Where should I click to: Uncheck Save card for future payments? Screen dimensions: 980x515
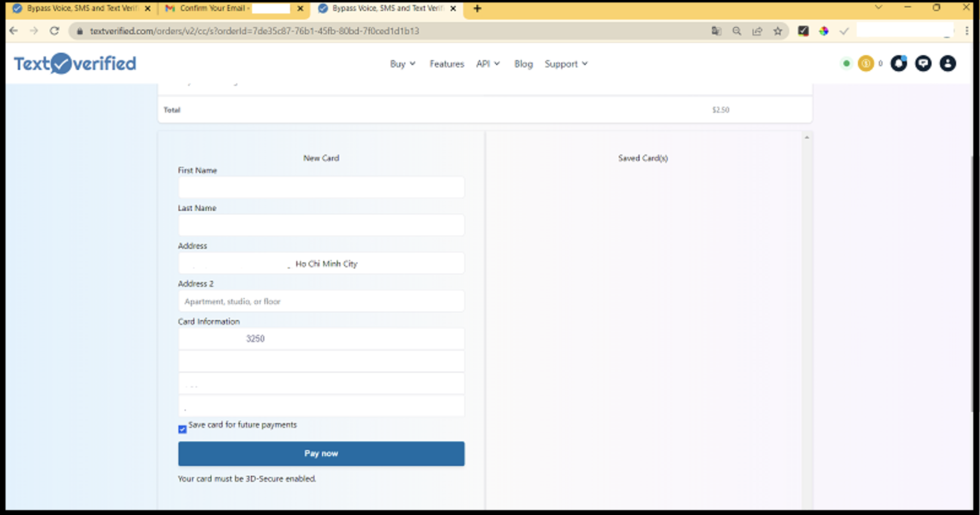coord(182,429)
